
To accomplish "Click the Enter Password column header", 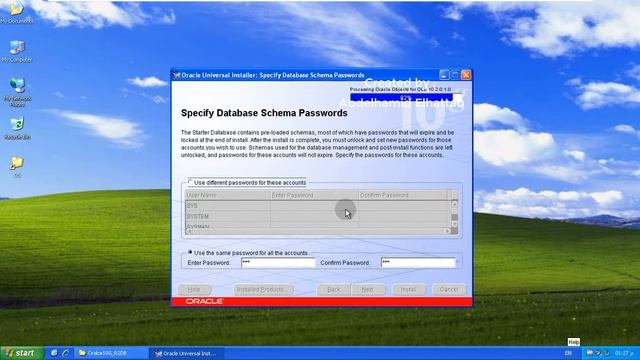I will (x=313, y=195).
